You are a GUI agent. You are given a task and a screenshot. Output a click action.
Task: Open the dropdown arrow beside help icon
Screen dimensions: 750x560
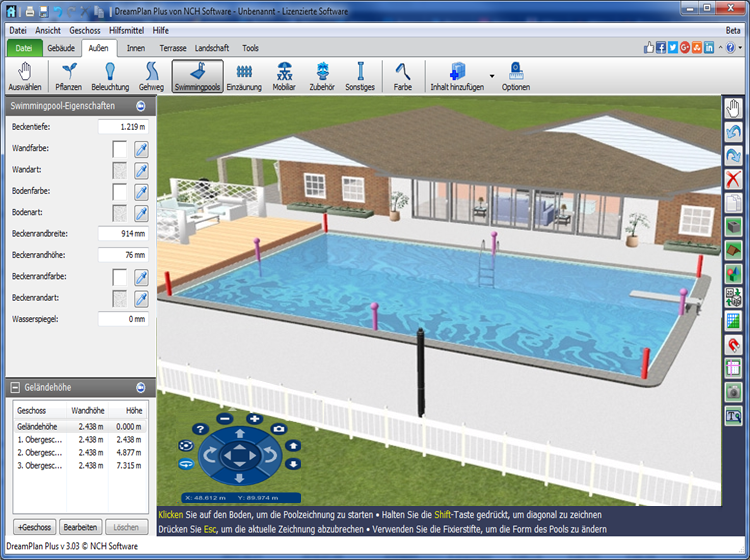(740, 48)
